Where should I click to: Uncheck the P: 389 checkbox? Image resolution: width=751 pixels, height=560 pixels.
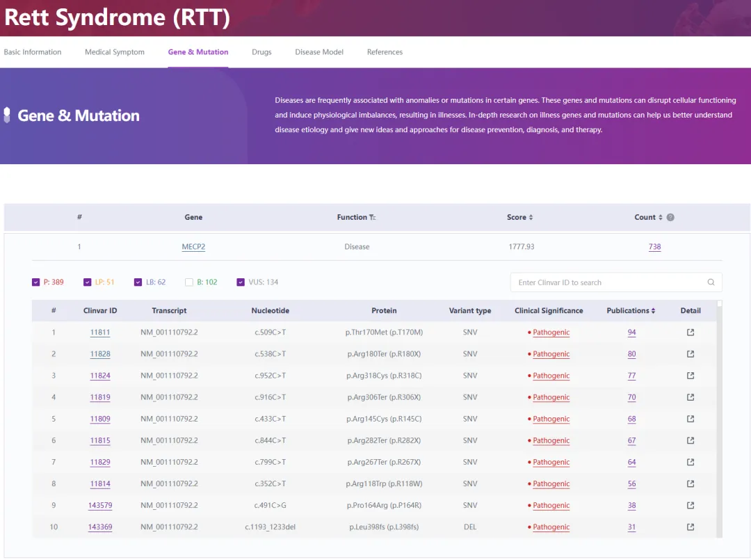click(x=36, y=282)
